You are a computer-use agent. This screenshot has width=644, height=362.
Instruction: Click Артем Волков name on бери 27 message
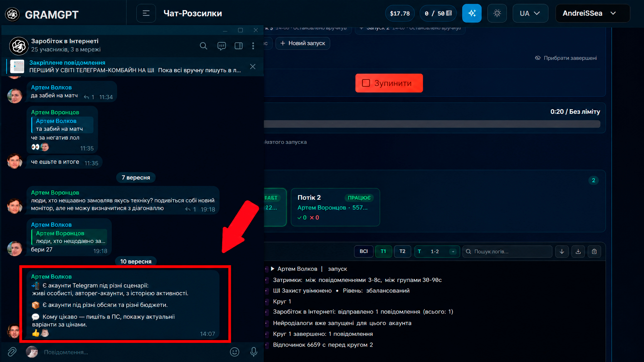pyautogui.click(x=51, y=225)
